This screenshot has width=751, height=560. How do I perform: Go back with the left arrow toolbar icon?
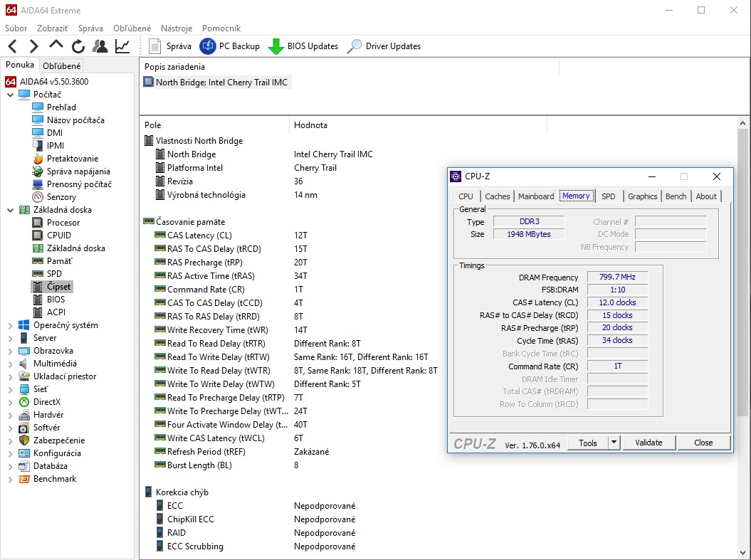pyautogui.click(x=12, y=46)
